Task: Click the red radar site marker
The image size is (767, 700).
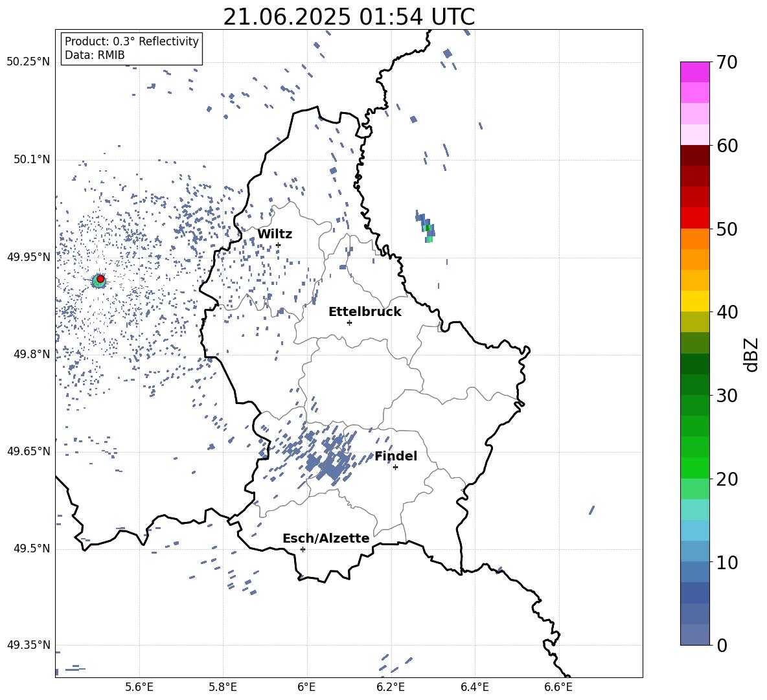Action: tap(100, 279)
